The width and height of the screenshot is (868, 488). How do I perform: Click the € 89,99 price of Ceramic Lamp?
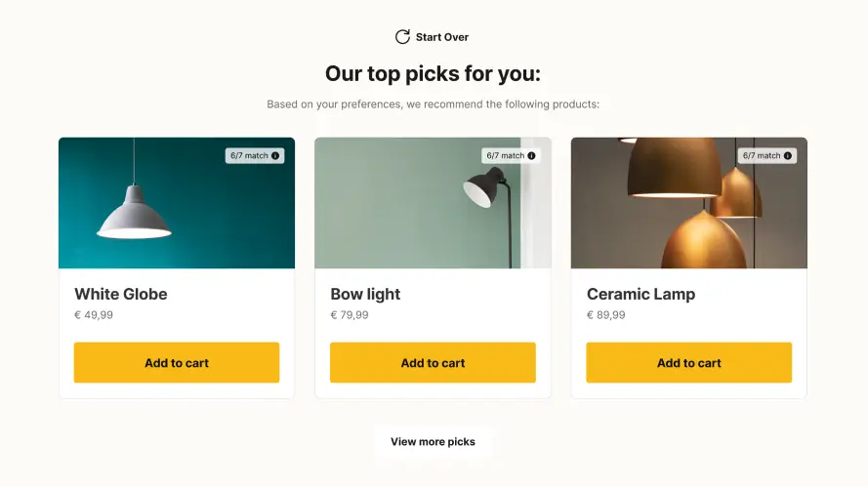click(606, 315)
